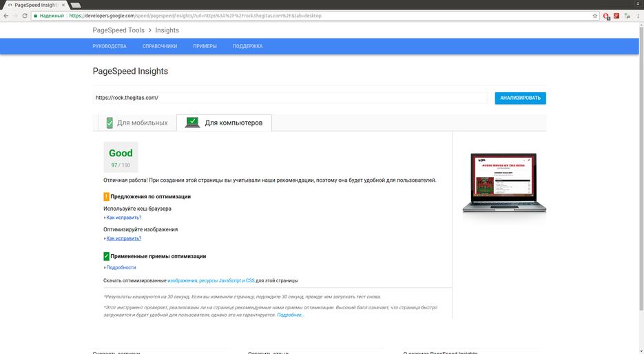Screen dimensions: 644x354
Task: Switch to the Для компьютеров tab
Action: point(224,123)
